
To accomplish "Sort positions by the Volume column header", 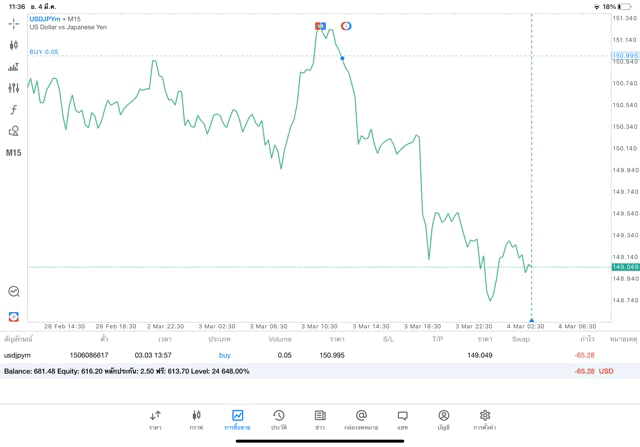I will [280, 339].
